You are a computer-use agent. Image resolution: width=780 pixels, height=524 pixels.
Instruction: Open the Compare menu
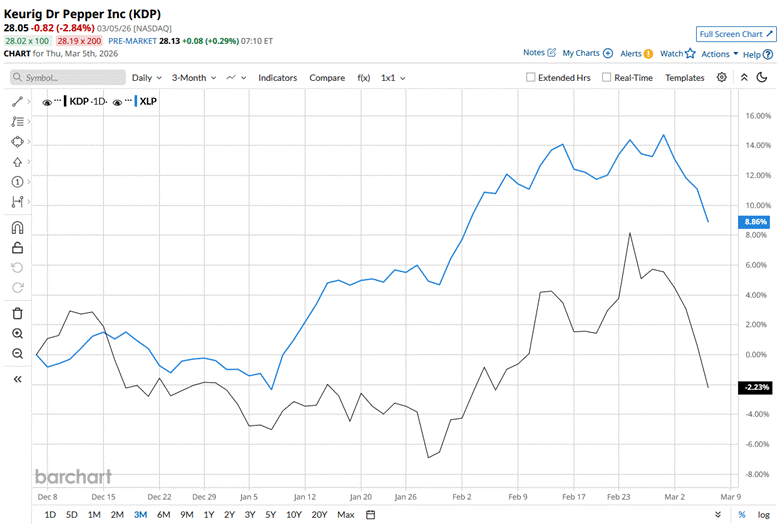[327, 78]
